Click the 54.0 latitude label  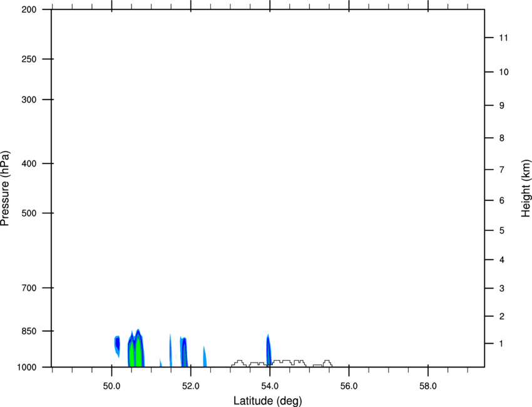coord(270,386)
